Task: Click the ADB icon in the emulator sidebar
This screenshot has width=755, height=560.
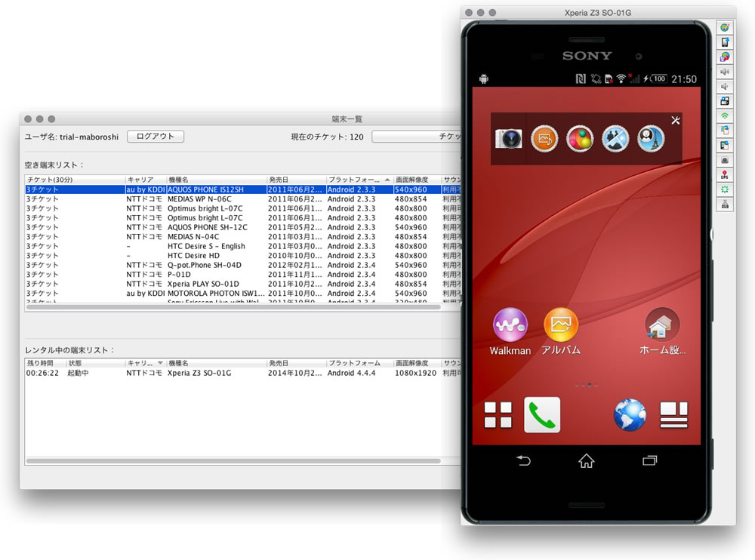Action: [x=725, y=205]
